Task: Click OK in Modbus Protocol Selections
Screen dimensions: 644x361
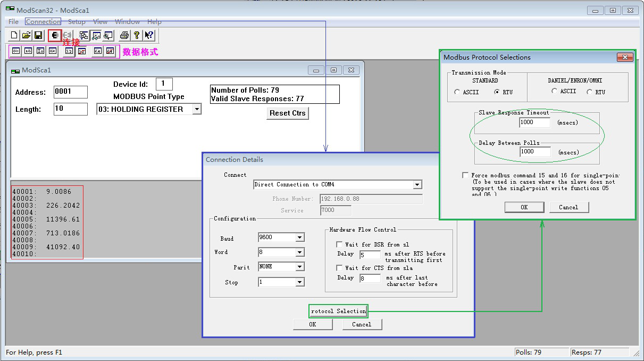Action: pos(524,207)
